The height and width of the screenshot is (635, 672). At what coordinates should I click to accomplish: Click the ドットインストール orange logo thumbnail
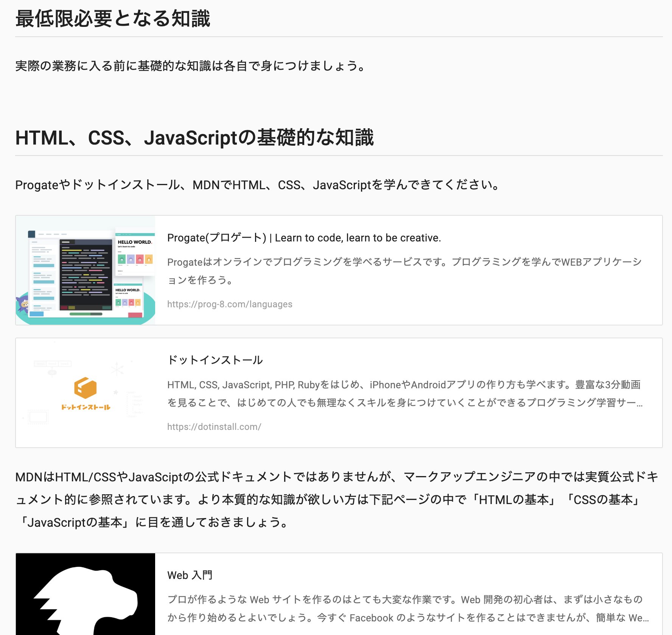86,393
